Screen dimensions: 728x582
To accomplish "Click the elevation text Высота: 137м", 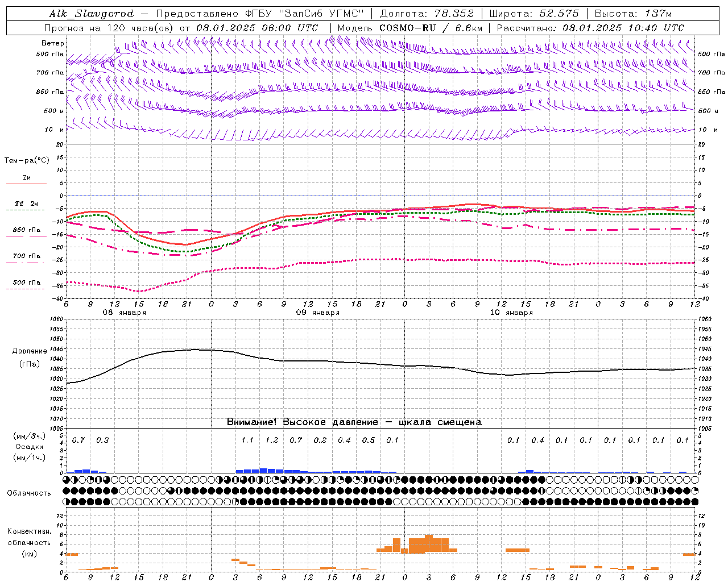I will (x=633, y=14).
